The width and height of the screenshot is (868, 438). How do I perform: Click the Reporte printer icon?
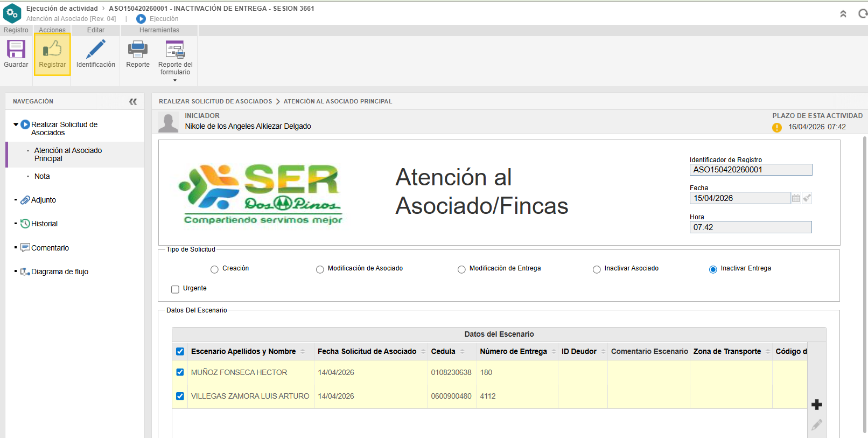click(138, 50)
